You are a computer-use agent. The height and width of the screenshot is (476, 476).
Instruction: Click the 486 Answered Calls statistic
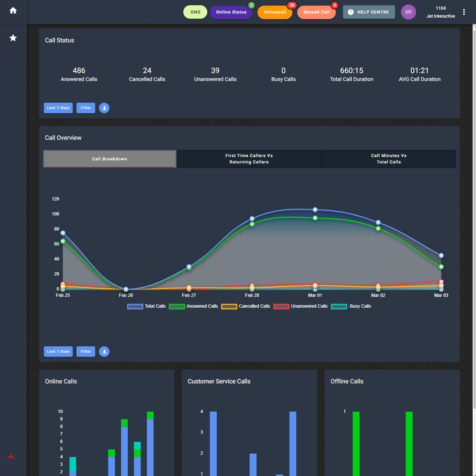79,74
